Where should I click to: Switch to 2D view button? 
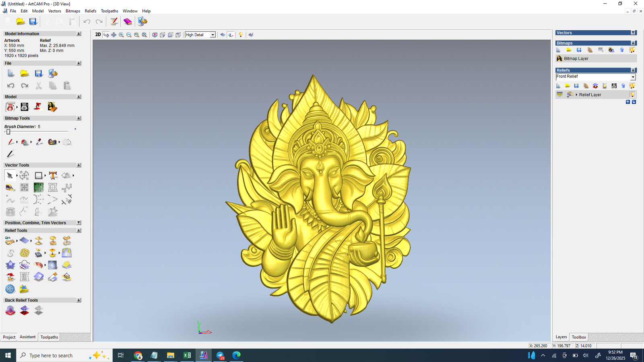click(x=98, y=35)
